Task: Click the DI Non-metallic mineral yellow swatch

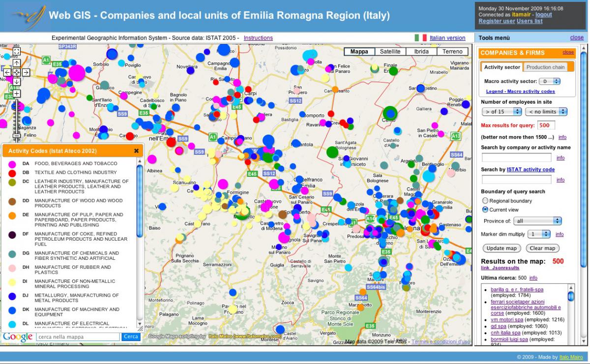Action: (12, 282)
